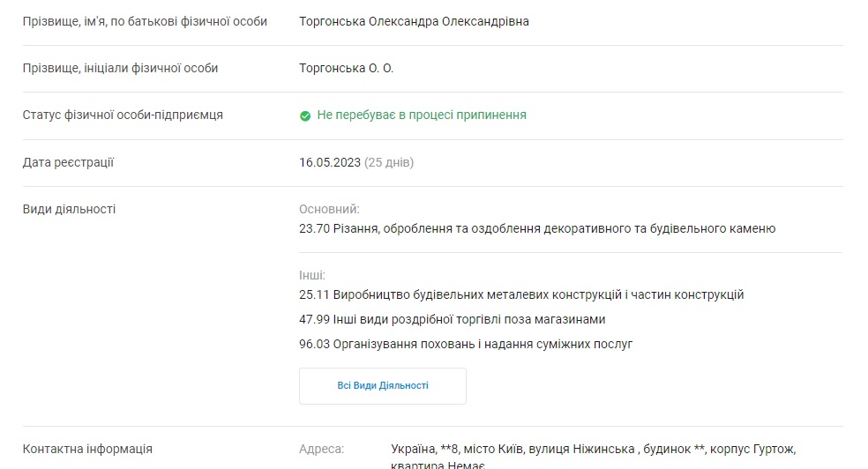Screen dimensions: 868x469
Task: Select the green status text Не перебуває в процесі припинення
Action: coord(422,115)
